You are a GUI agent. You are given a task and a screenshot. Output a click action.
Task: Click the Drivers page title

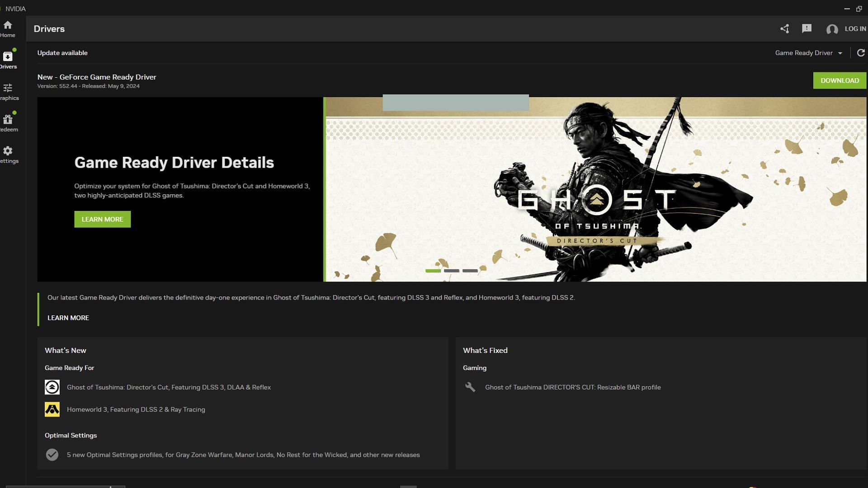click(49, 29)
